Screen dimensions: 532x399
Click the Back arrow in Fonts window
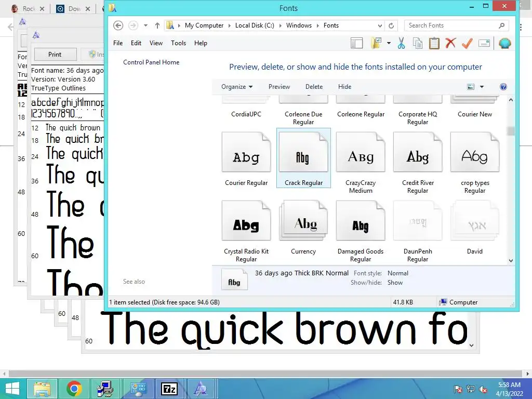click(x=118, y=25)
